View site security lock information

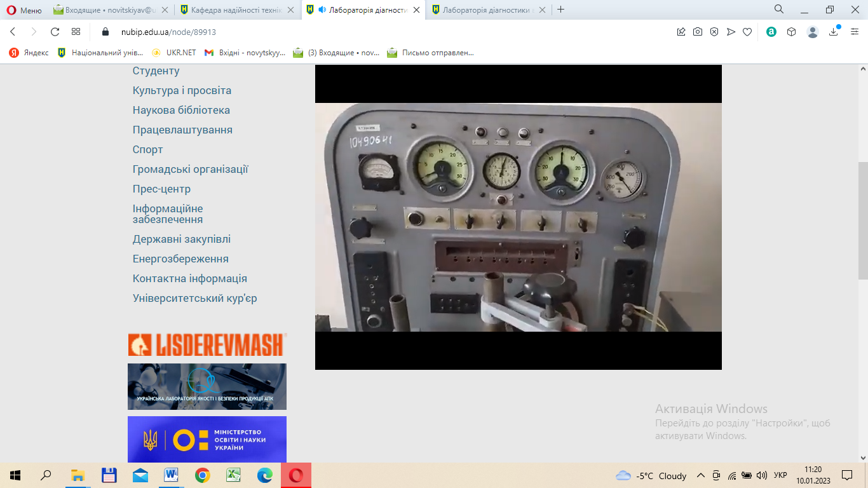105,32
